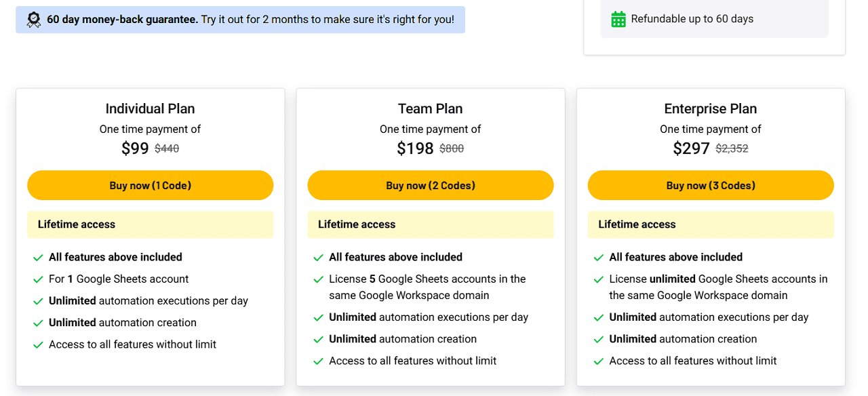Click the 60 day money-back guarantee banner
The image size is (868, 396).
click(x=241, y=19)
